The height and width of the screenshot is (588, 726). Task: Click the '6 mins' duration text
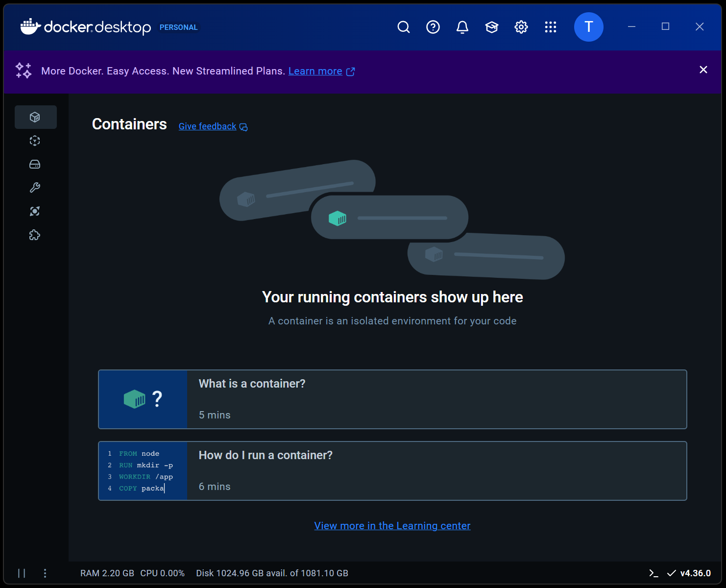pos(215,487)
